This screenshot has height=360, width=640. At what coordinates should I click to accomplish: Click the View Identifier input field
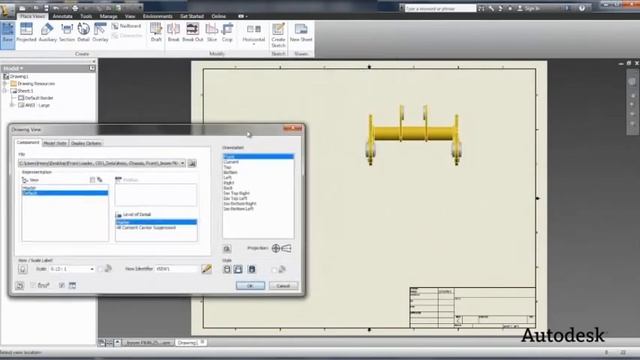coord(177,269)
